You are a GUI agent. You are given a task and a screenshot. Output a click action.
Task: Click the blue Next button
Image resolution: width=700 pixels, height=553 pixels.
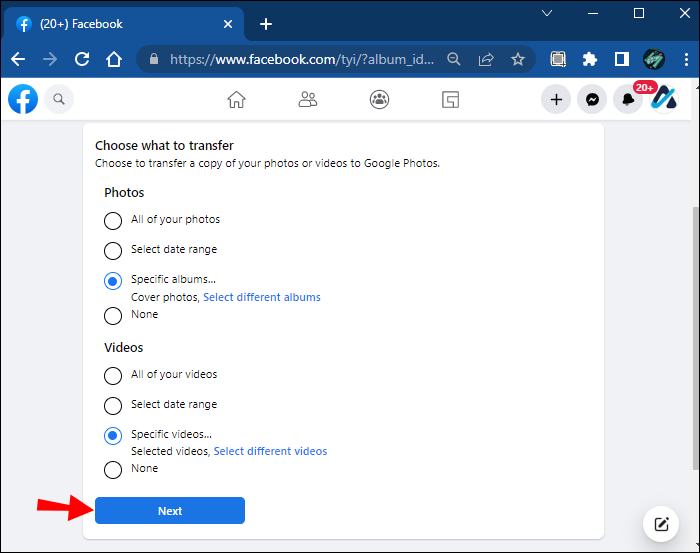(x=170, y=511)
